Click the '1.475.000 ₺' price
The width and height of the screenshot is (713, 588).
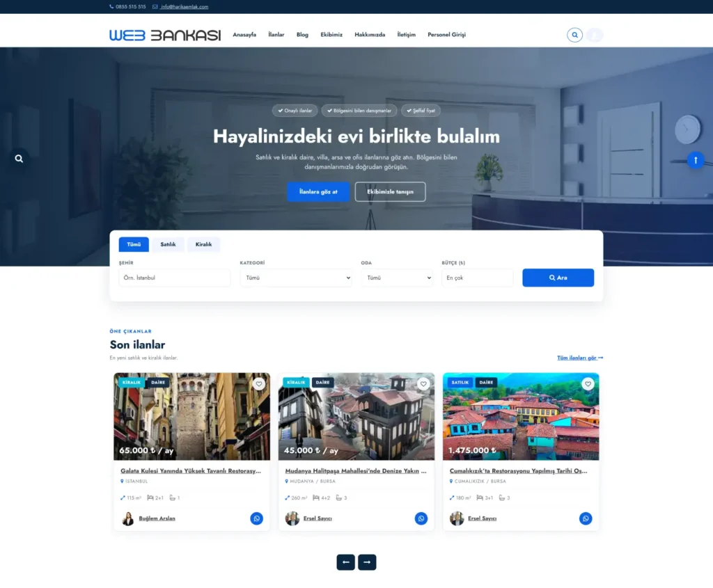472,450
